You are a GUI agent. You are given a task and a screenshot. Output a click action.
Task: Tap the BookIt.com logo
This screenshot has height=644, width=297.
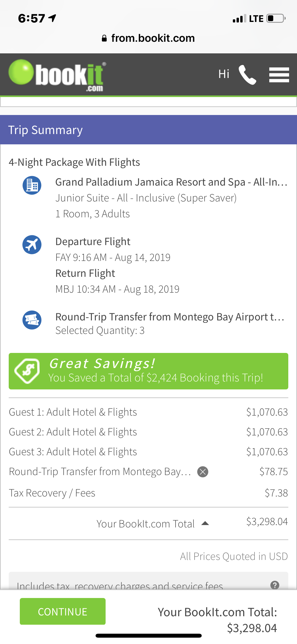(57, 75)
